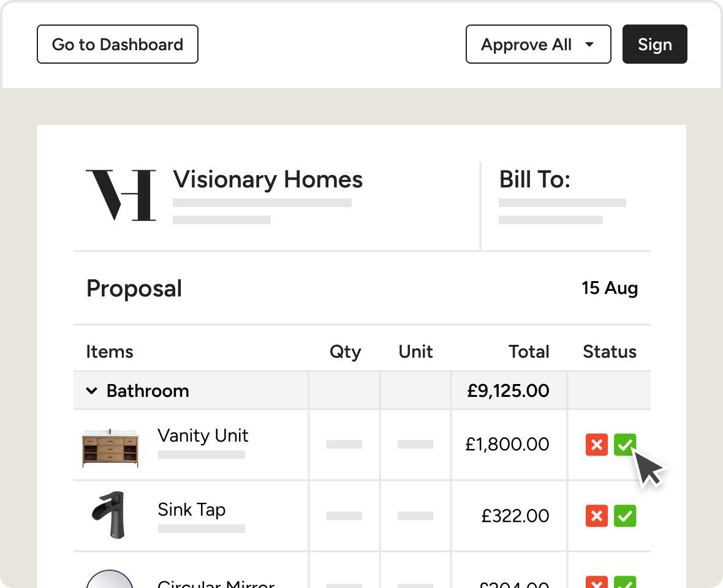Click the Total column header
Screen dimensions: 723x588
pos(529,352)
